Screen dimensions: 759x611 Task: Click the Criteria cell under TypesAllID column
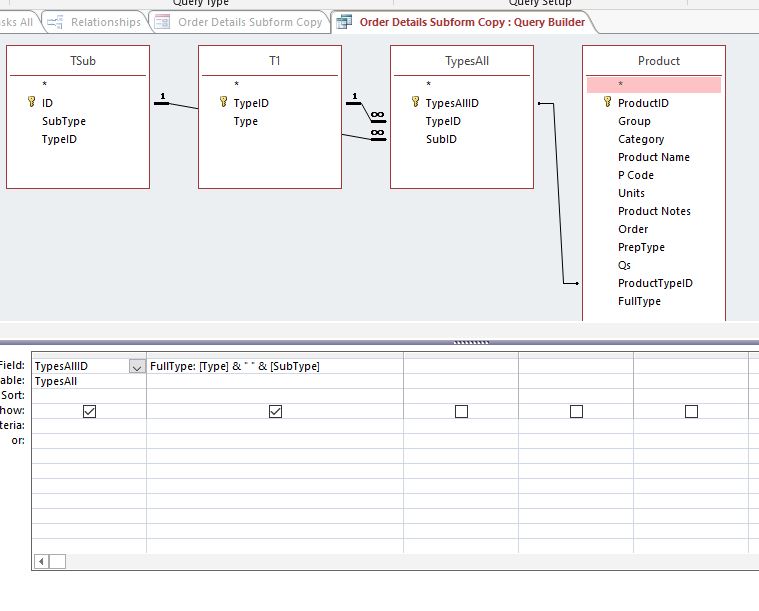(x=89, y=426)
